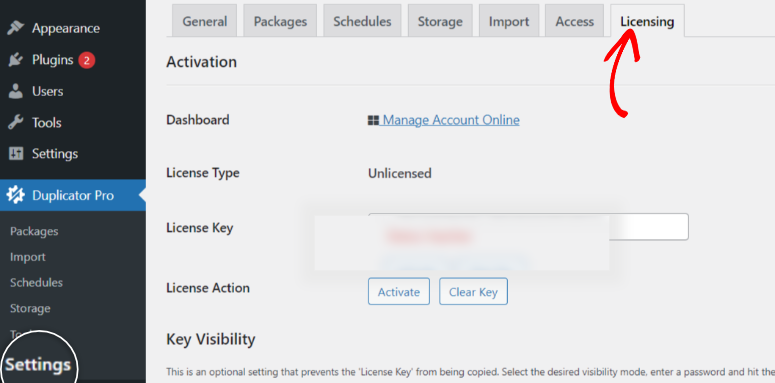Switch to the Packages tab
Screen dimensions: 775x383
coord(280,21)
